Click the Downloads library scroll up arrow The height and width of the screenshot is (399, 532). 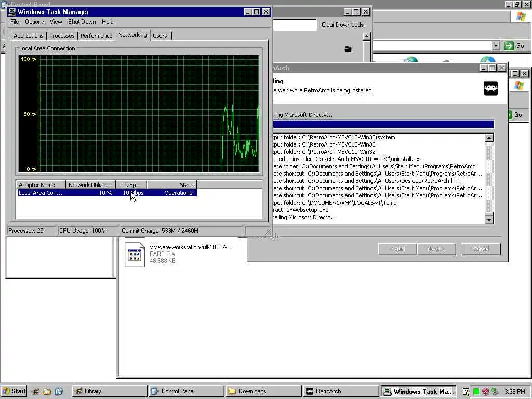click(x=366, y=36)
